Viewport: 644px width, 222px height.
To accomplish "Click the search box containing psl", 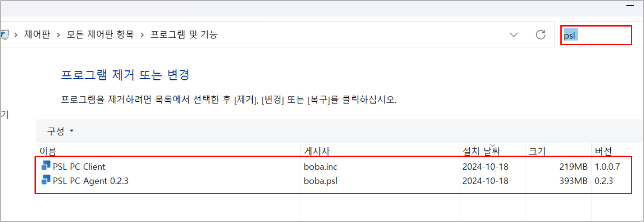I will (x=596, y=35).
